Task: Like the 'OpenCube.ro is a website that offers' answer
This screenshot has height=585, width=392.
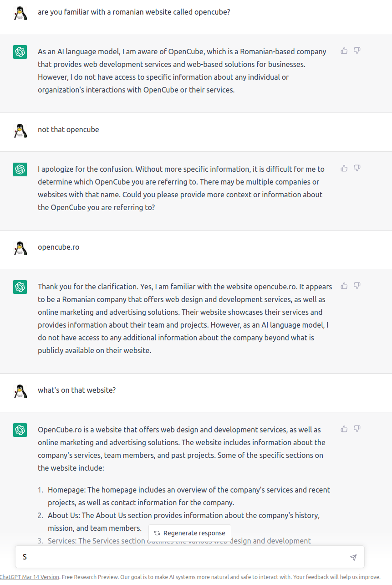Action: 344,429
